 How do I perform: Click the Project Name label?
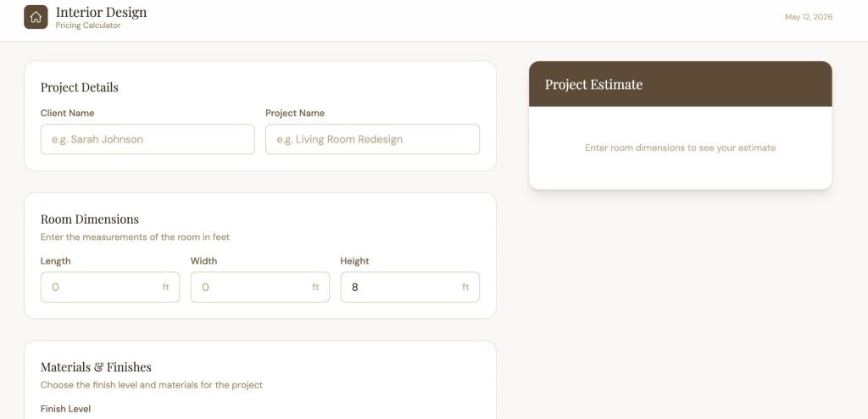tap(294, 113)
